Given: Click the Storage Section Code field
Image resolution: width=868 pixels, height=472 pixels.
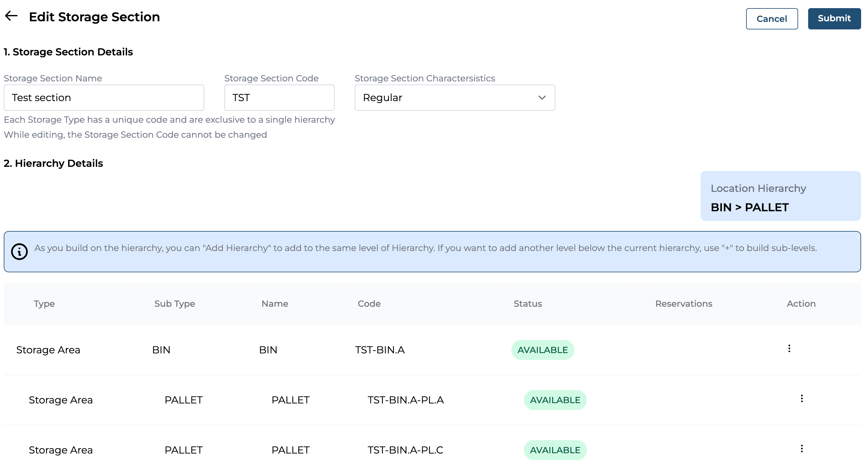Looking at the screenshot, I should point(279,98).
